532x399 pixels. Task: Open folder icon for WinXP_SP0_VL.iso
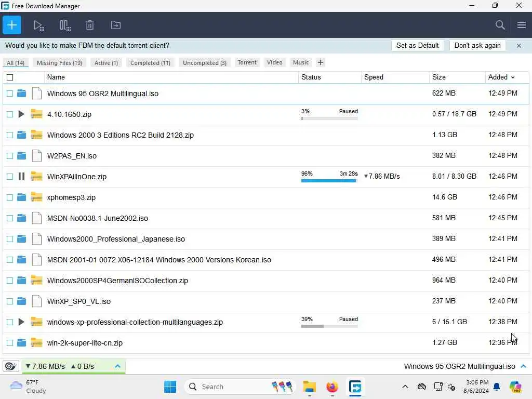click(21, 301)
